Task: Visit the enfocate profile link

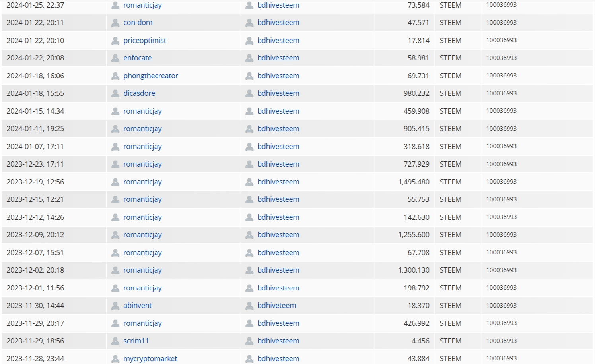Action: tap(137, 58)
